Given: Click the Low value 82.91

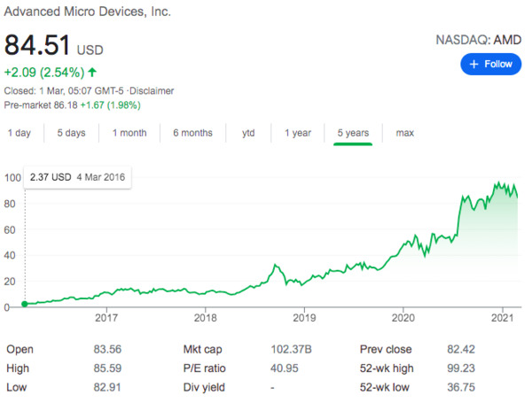Looking at the screenshot, I should pos(107,387).
